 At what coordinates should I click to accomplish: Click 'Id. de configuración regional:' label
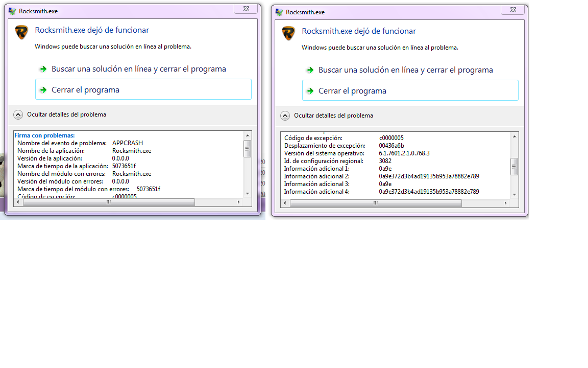coord(324,161)
